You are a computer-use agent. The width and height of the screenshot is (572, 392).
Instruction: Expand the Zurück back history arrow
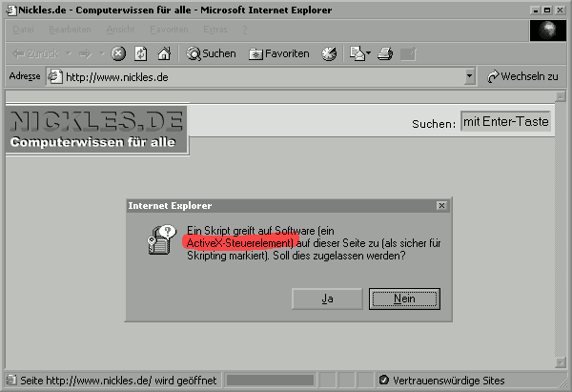click(x=69, y=54)
